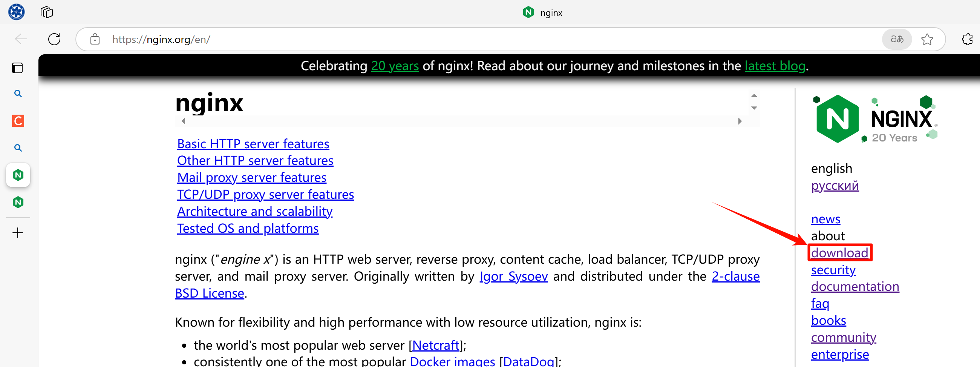
Task: Switch language via the русский link
Action: point(835,186)
